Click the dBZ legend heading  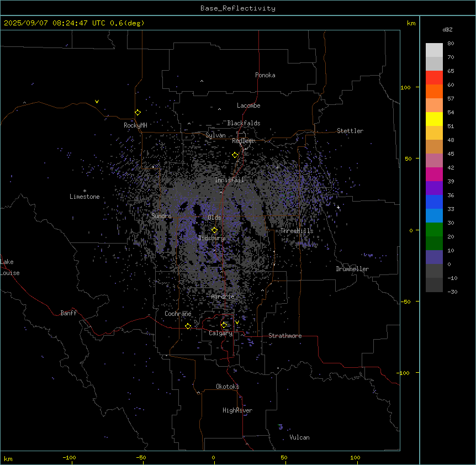point(447,30)
